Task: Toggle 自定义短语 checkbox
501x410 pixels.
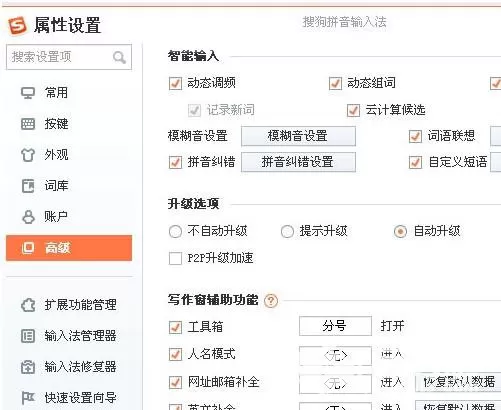Action: pyautogui.click(x=415, y=162)
